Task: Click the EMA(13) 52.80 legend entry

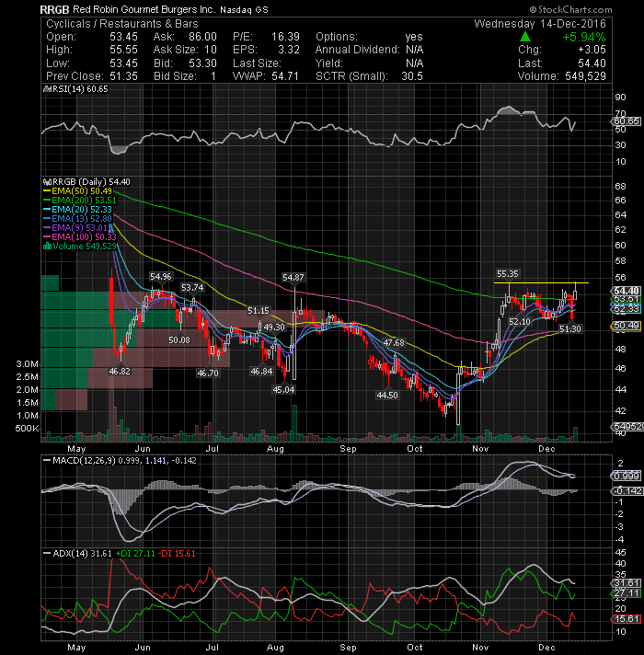Action: point(82,218)
